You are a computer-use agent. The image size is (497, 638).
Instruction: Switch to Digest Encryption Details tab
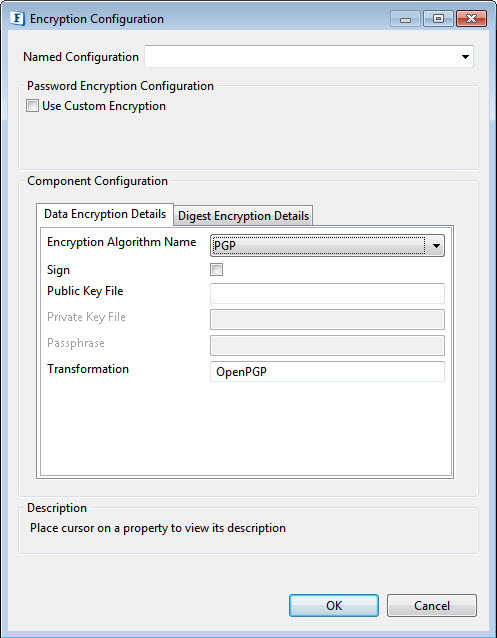[243, 216]
